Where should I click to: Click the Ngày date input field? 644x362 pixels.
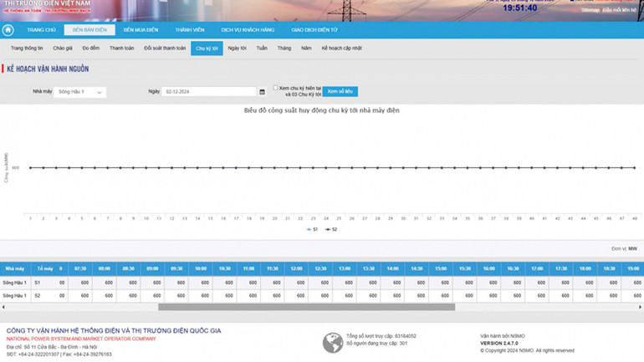pos(209,91)
